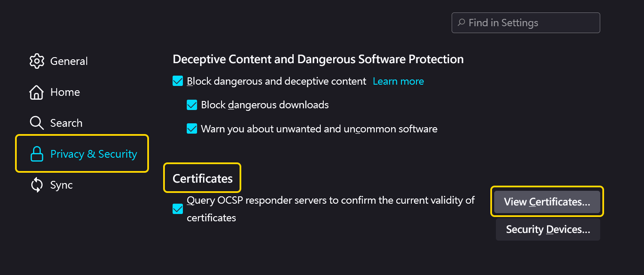The image size is (644, 275).
Task: Toggle the Block dangerous downloads checkbox
Action: tap(192, 105)
